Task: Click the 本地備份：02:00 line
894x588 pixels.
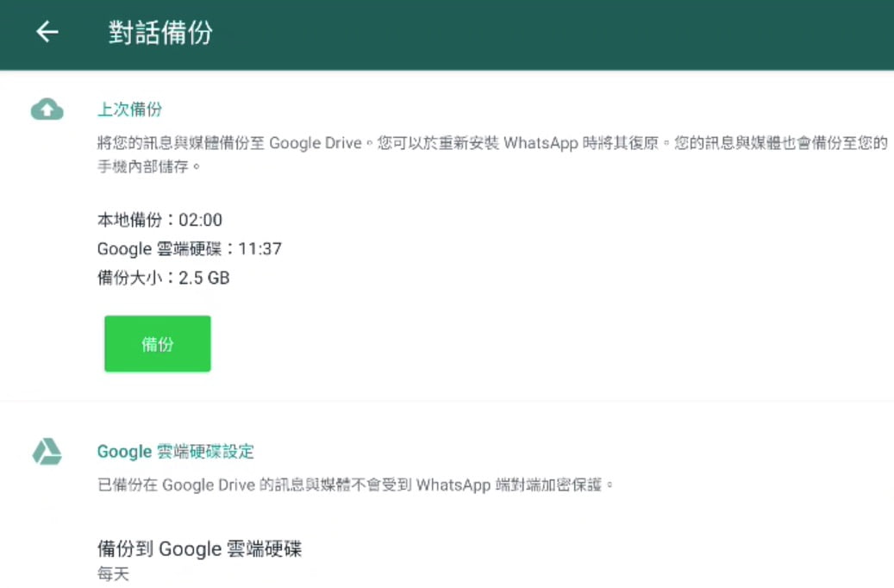Action: point(160,220)
